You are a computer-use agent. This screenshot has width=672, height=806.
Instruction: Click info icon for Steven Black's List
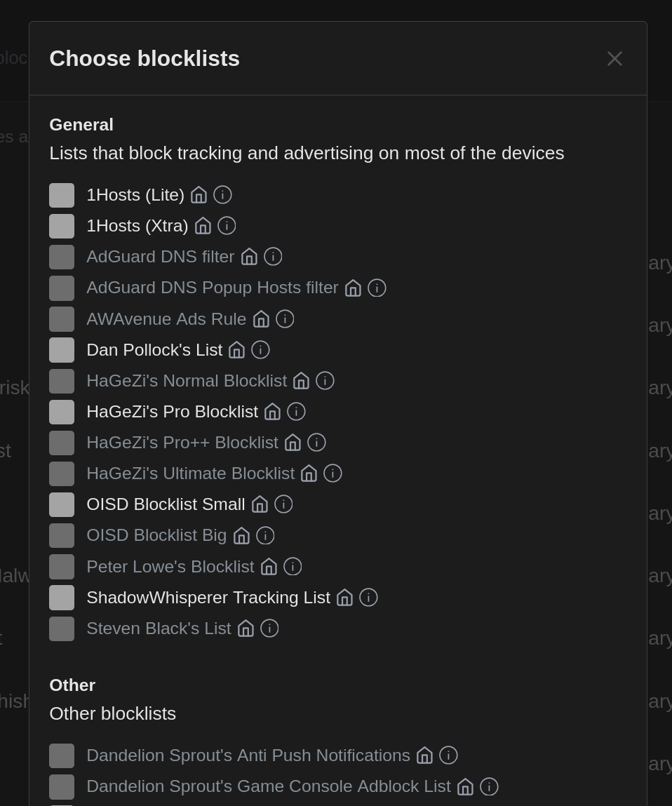tap(269, 628)
